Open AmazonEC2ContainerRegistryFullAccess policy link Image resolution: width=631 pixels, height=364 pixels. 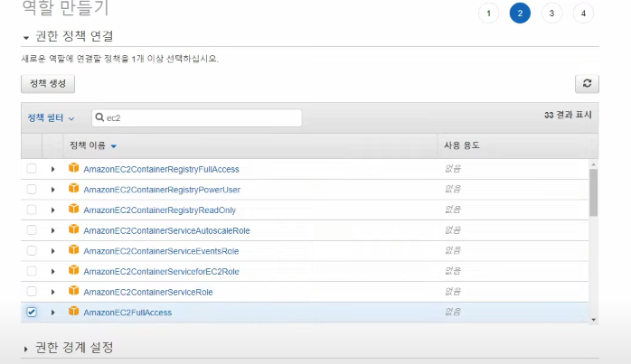161,169
